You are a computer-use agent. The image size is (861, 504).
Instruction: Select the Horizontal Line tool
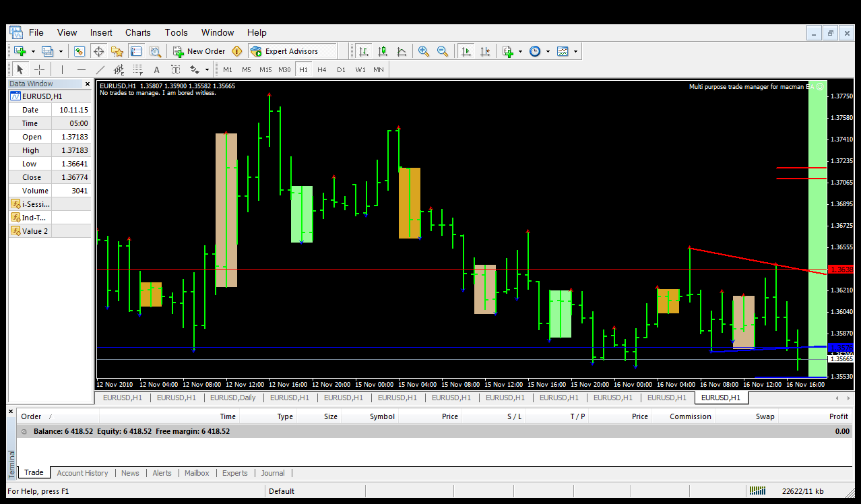pyautogui.click(x=81, y=69)
